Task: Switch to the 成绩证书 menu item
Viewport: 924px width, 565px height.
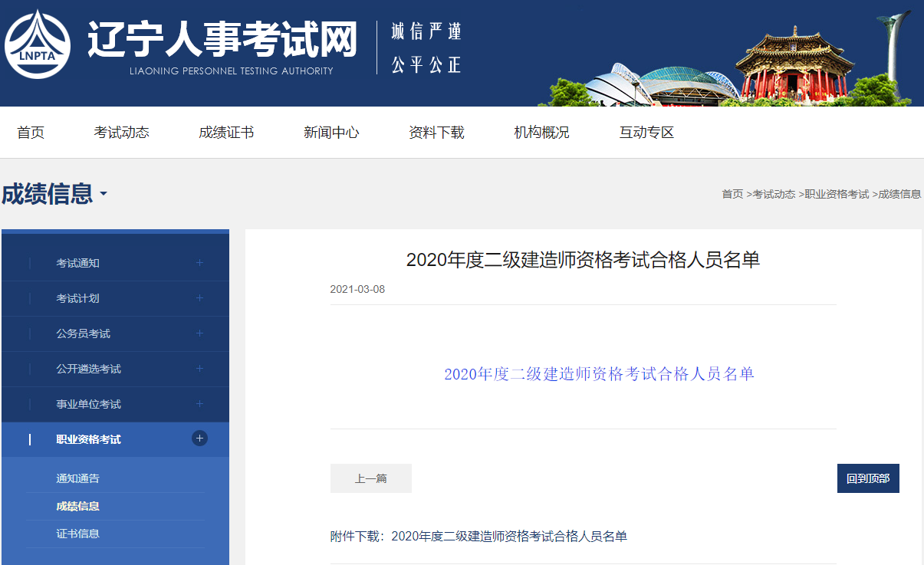Action: [225, 132]
